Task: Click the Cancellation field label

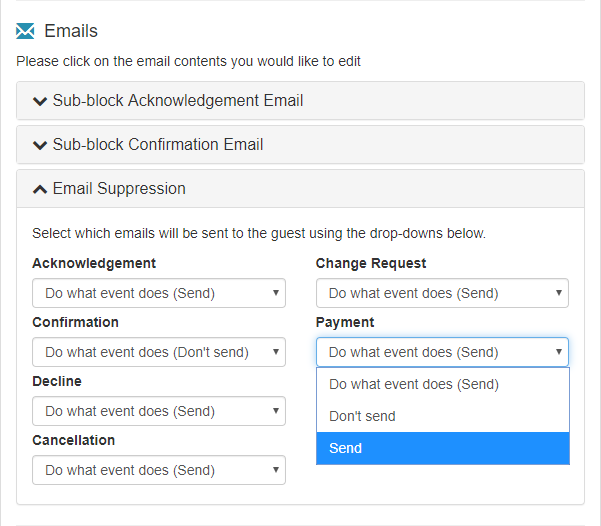Action: point(73,440)
